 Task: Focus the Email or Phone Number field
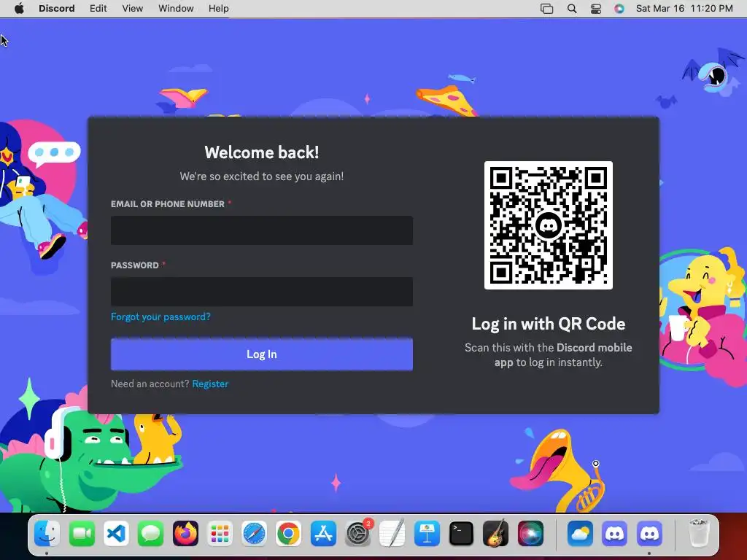[262, 230]
